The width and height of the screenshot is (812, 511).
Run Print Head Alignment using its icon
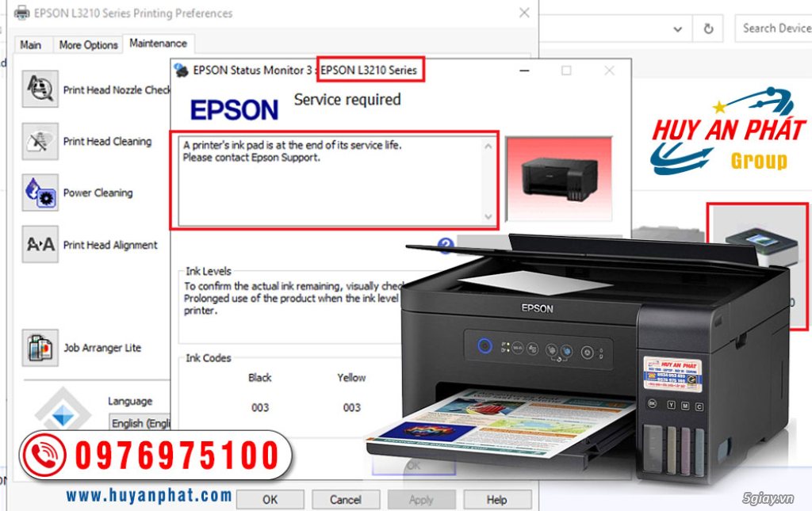tap(40, 245)
